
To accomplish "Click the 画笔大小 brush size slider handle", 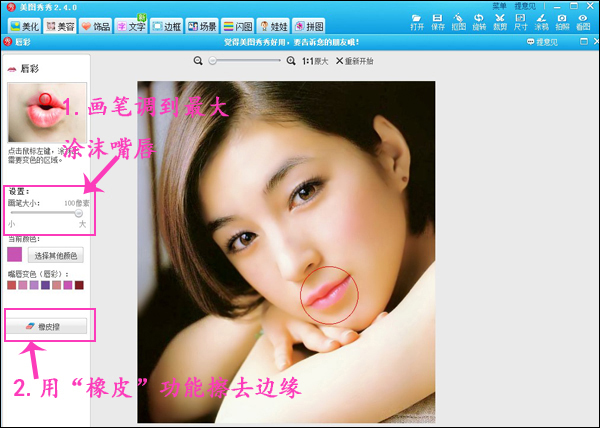I will tap(78, 213).
